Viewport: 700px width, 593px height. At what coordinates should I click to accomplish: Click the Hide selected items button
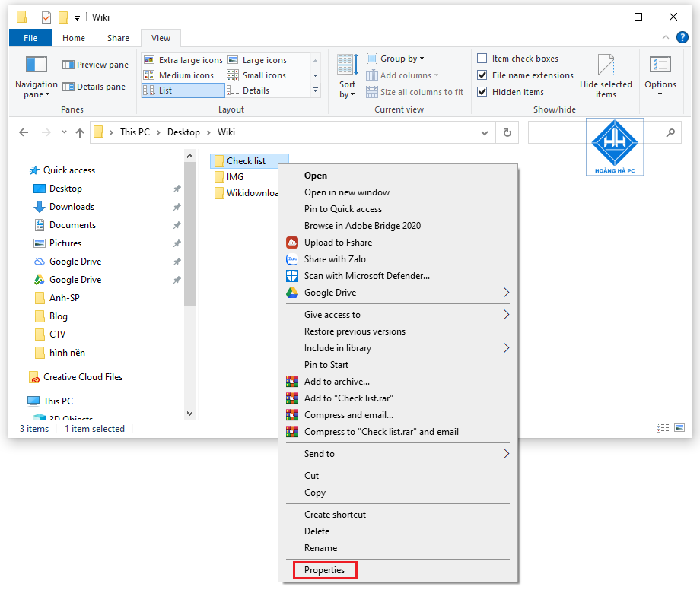[x=606, y=75]
